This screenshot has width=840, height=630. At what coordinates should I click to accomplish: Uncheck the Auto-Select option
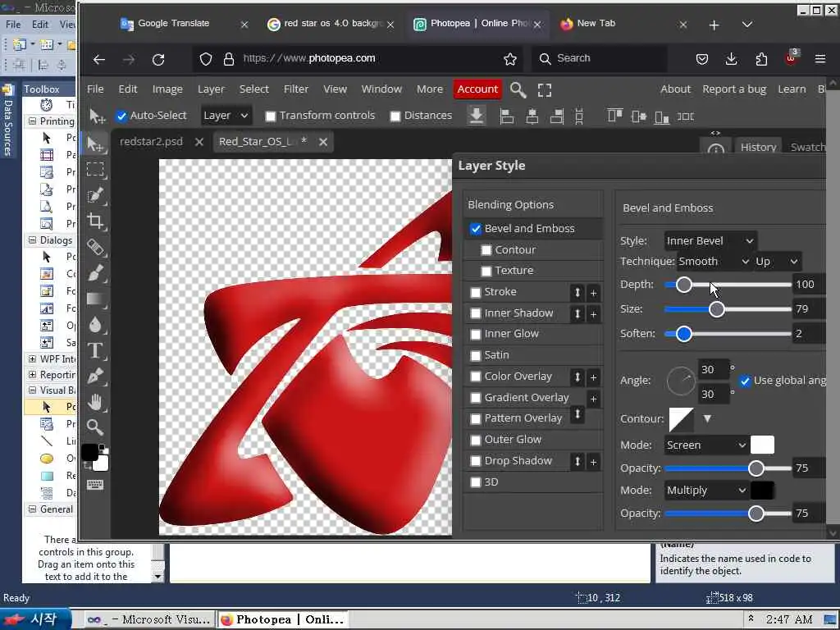pos(121,116)
